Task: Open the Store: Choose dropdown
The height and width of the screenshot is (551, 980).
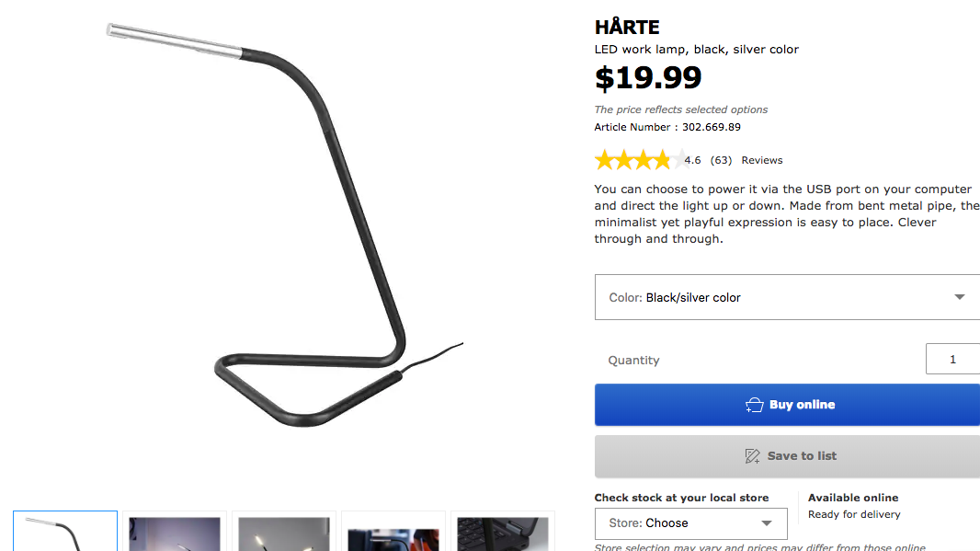Action: [690, 523]
